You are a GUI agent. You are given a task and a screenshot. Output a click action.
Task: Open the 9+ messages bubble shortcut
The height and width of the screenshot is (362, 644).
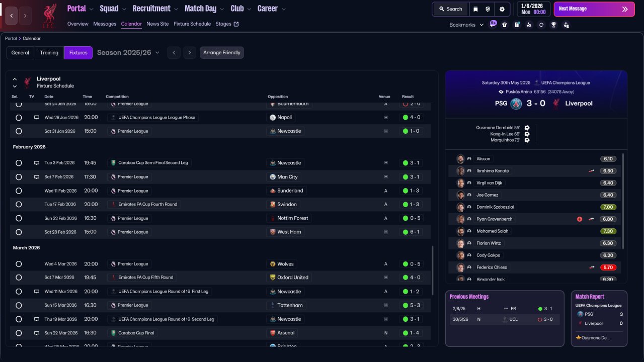[x=493, y=24]
